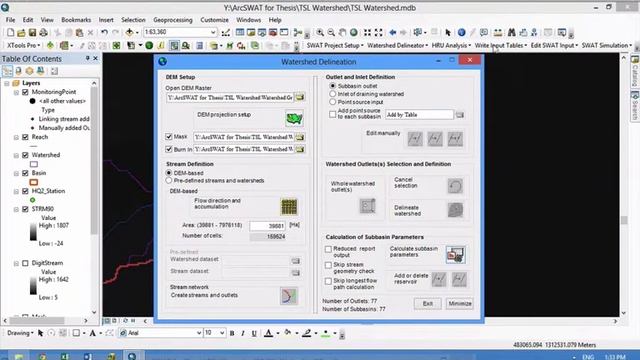Image resolution: width=640 pixels, height=360 pixels.
Task: Open the Drawing toolbar menu
Action: coord(20,333)
